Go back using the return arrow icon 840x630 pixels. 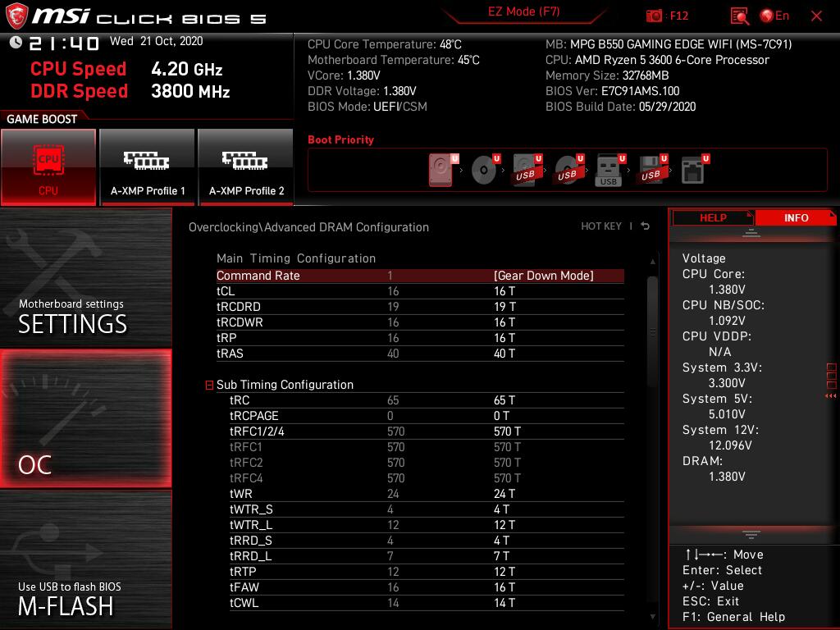(x=645, y=226)
